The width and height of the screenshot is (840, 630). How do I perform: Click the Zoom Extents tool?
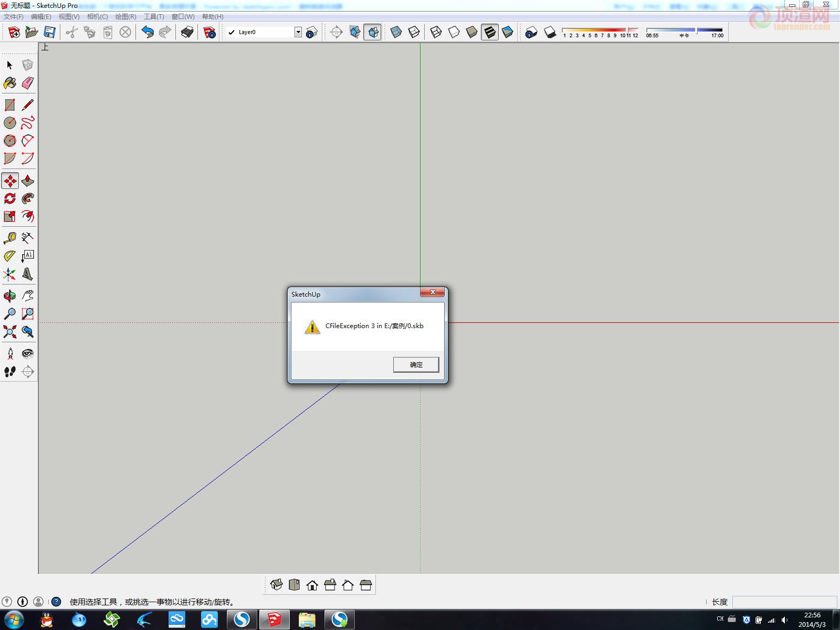pyautogui.click(x=9, y=332)
